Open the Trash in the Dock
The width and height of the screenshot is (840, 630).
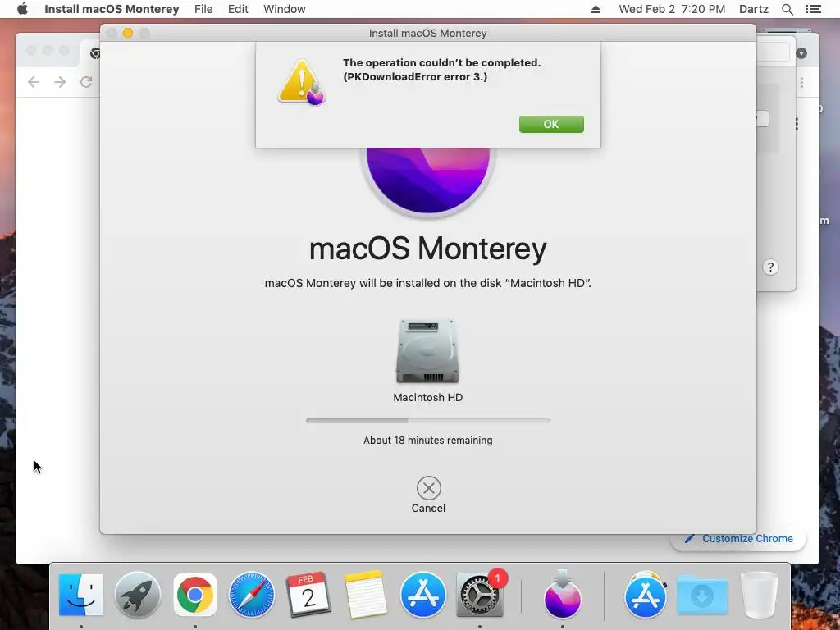pos(759,595)
